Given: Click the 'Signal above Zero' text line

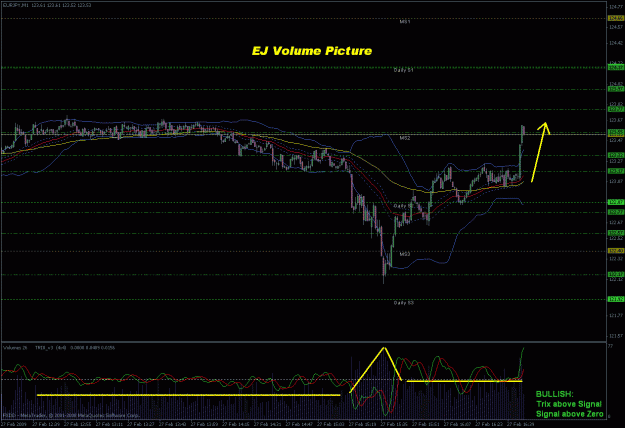Looking at the screenshot, I should tap(570, 414).
